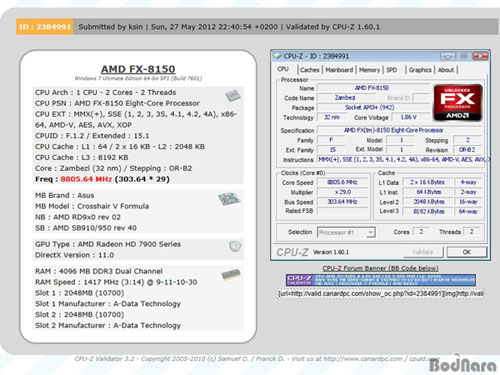Viewport: 500px width, 375px height.
Task: Click the Level 3 8192 KBytes field
Action: 427,211
